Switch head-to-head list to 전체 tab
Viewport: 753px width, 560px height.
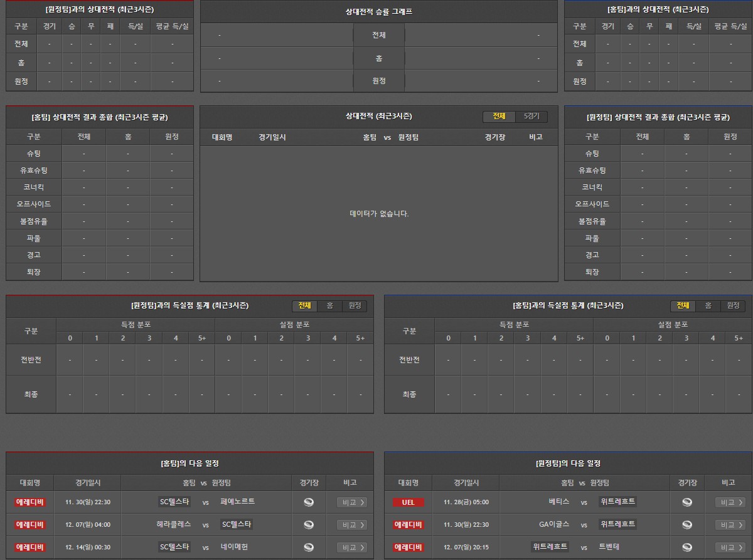pyautogui.click(x=499, y=117)
